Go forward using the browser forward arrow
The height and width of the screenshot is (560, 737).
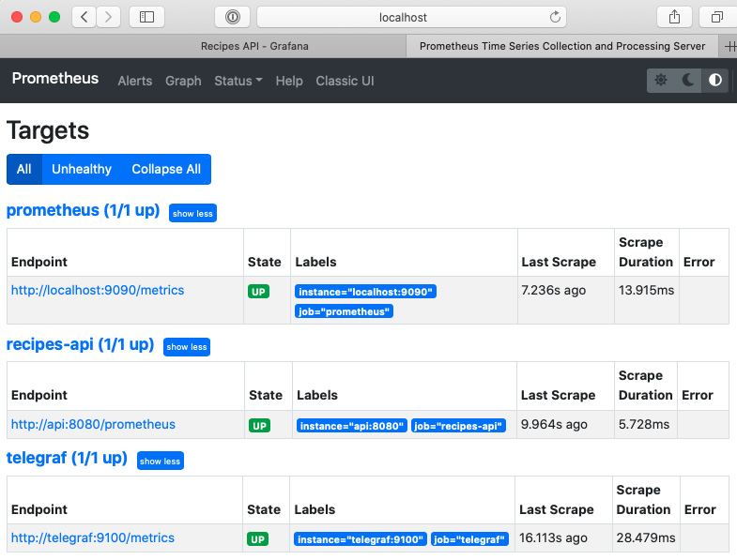click(109, 18)
